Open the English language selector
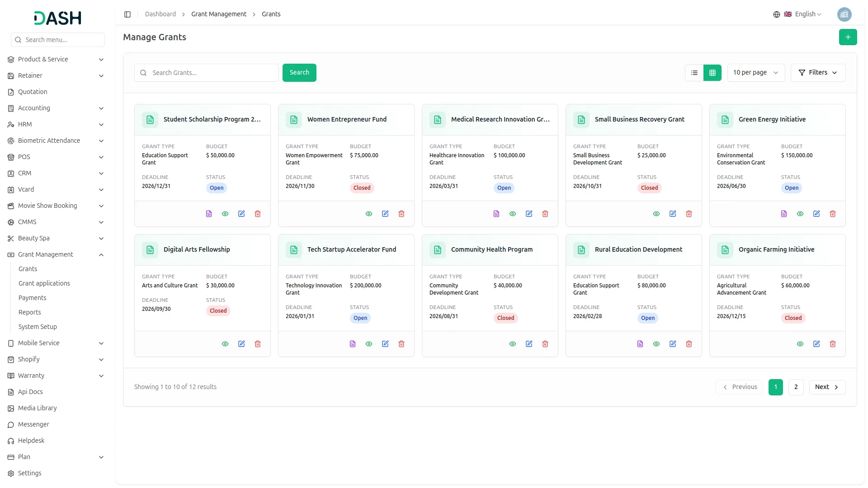Screen dimensions: 868x488 click(802, 14)
